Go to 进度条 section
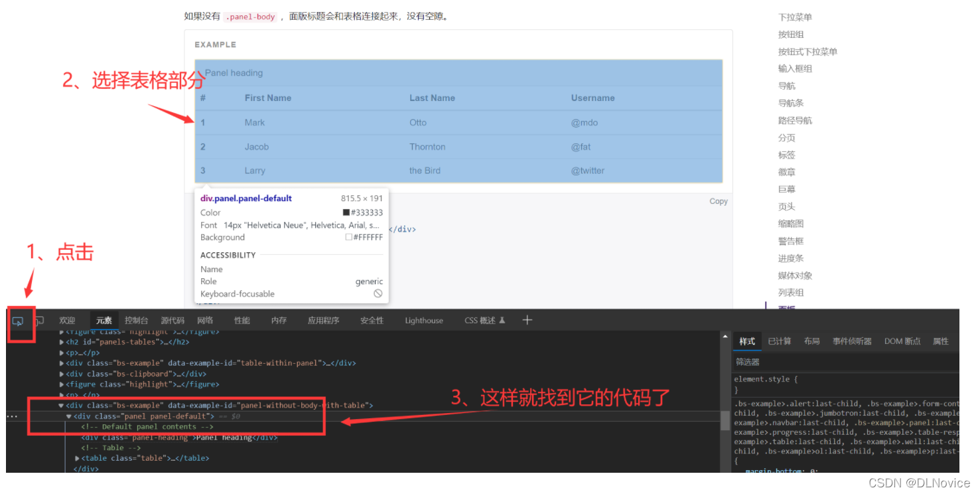Image resolution: width=980 pixels, height=494 pixels. coord(791,258)
